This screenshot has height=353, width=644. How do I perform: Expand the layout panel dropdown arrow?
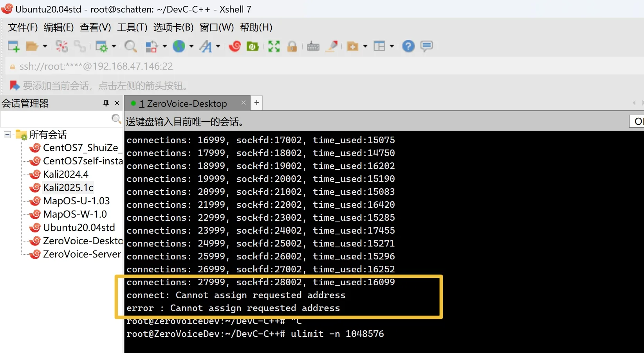(391, 47)
